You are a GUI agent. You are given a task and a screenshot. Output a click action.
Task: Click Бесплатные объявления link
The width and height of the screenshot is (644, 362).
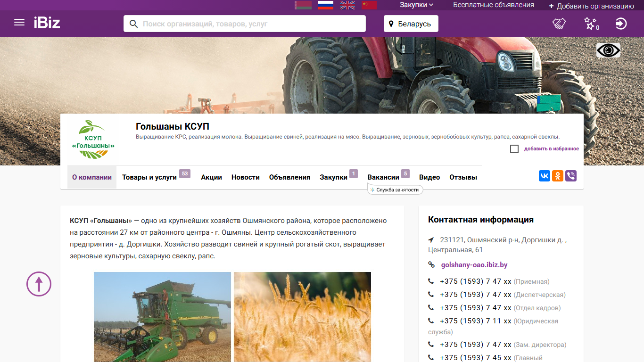[494, 5]
